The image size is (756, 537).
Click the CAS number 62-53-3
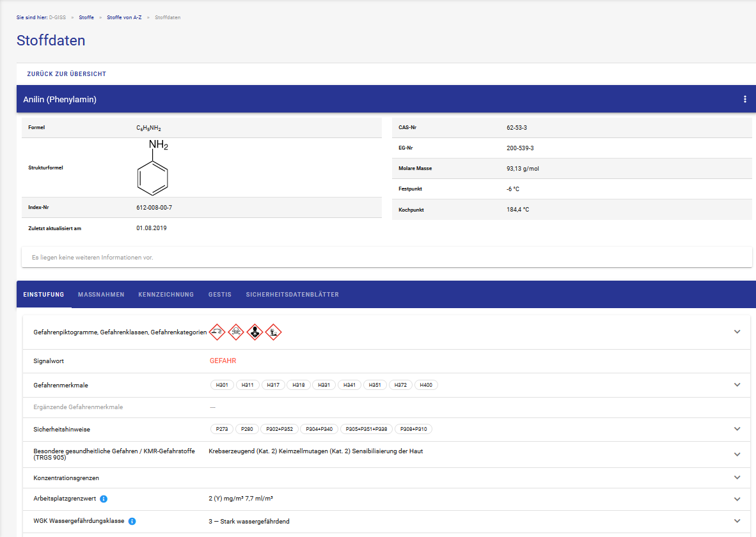(517, 128)
